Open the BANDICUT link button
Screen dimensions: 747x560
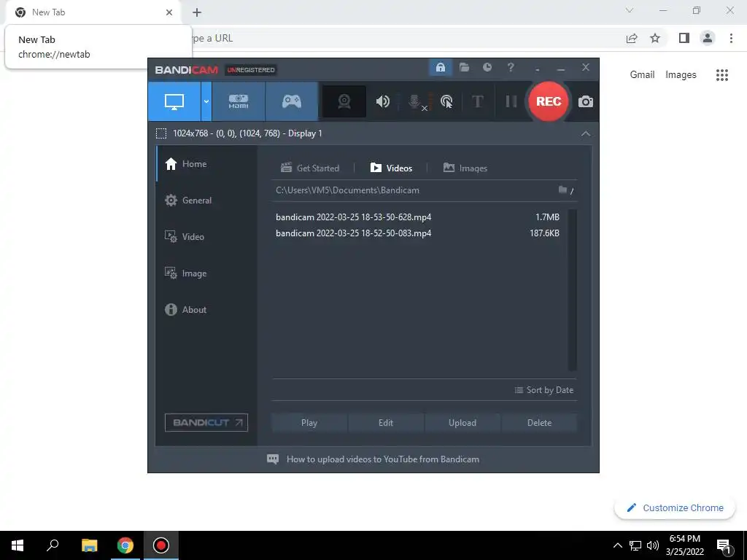pyautogui.click(x=206, y=423)
